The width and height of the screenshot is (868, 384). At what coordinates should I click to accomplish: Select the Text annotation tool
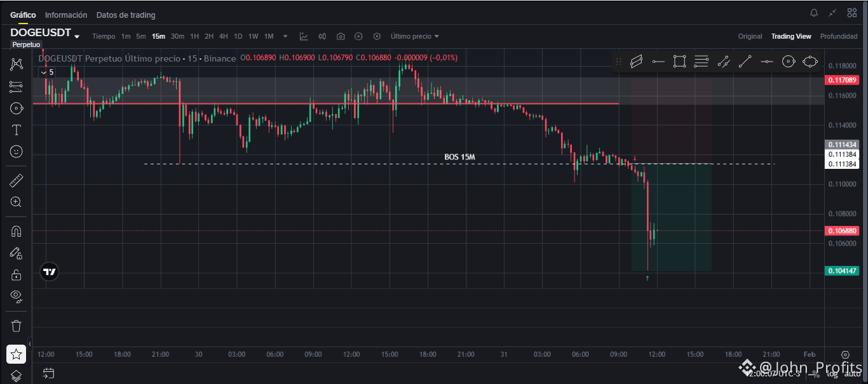pos(17,130)
